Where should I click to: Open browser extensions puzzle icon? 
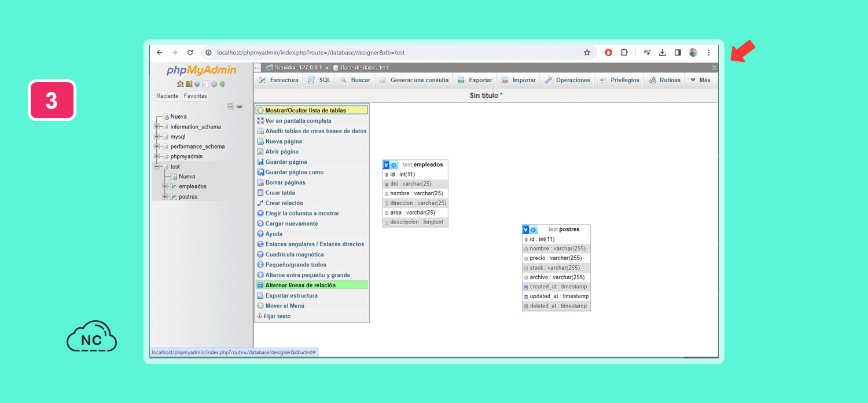tap(624, 52)
